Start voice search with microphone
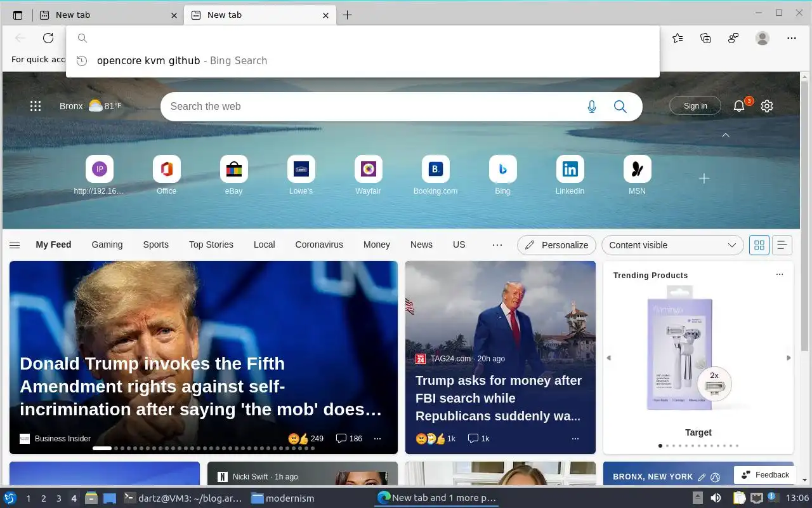This screenshot has width=812, height=508. coord(592,107)
